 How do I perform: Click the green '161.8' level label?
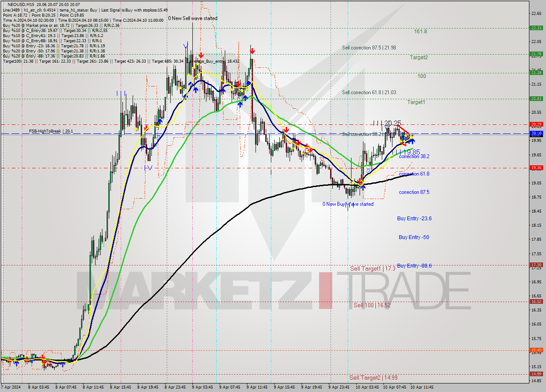click(420, 32)
